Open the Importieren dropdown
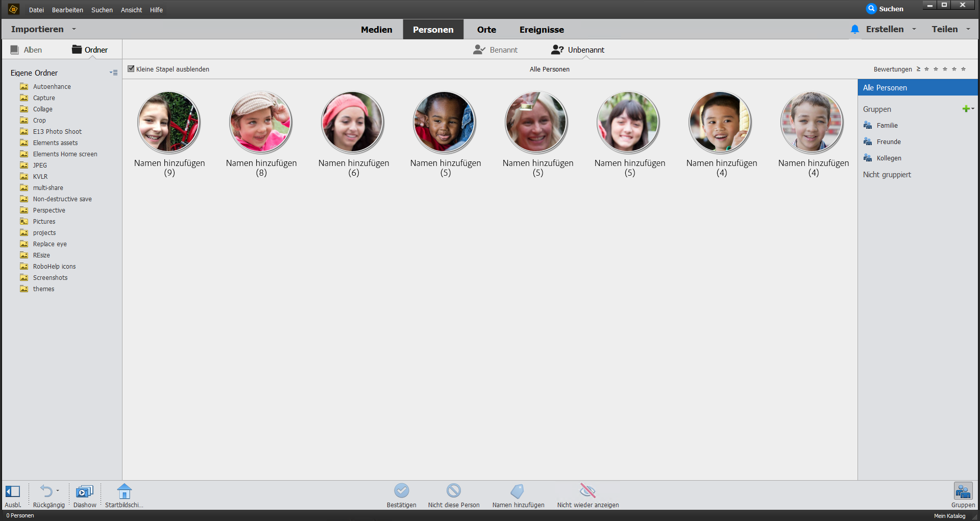 pos(43,29)
